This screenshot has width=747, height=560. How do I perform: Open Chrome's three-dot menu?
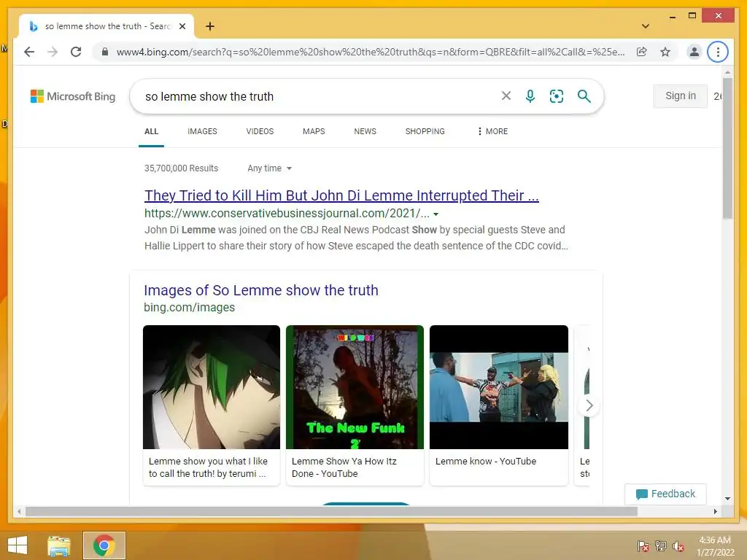(718, 52)
